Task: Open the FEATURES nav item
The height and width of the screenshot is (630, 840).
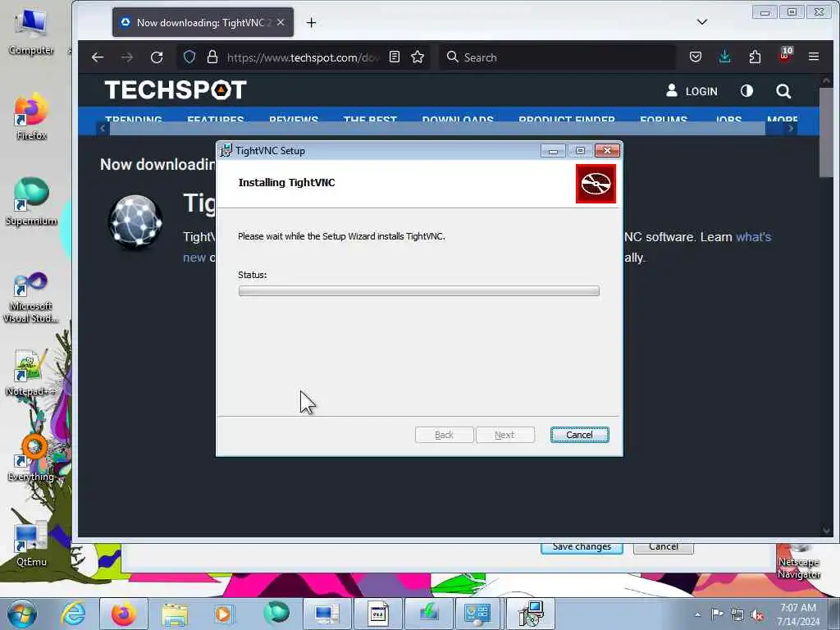Action: tap(216, 119)
